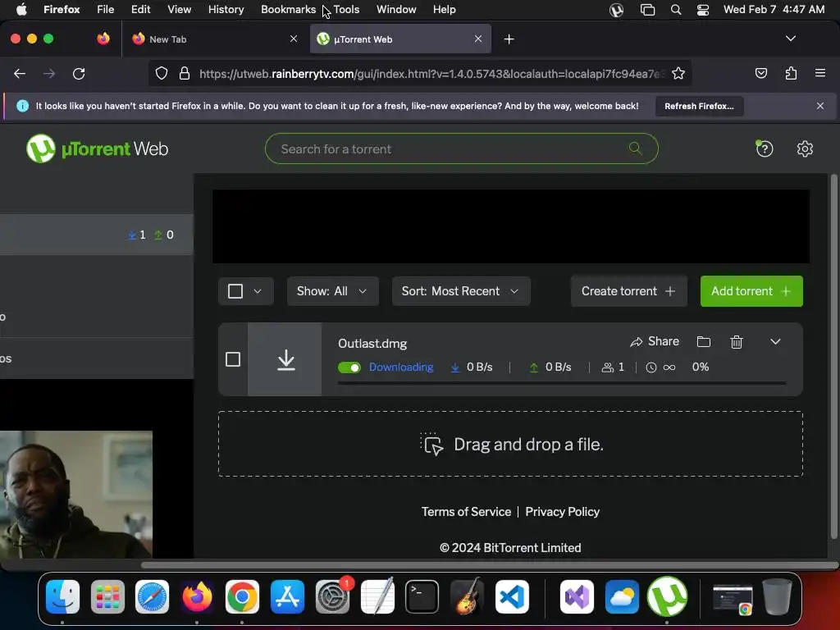Open Spotlight search in menu bar
Screen dimensions: 840x630
[676, 10]
